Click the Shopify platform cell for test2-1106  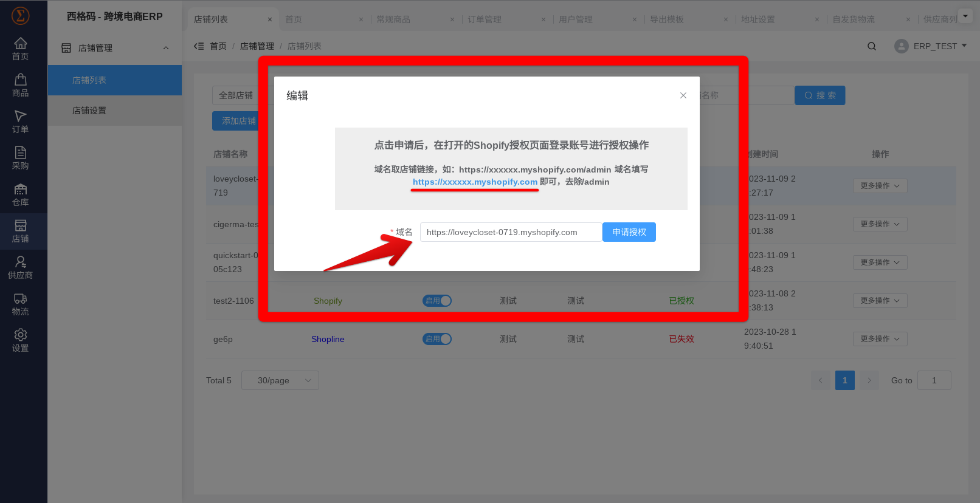tap(328, 301)
